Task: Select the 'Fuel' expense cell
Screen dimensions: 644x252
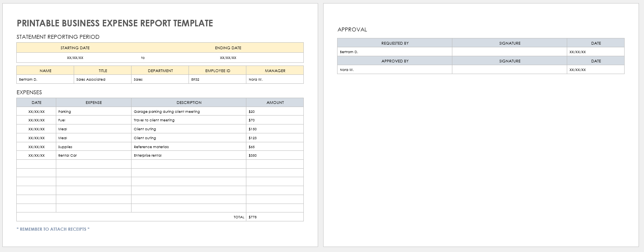Action: coord(94,120)
